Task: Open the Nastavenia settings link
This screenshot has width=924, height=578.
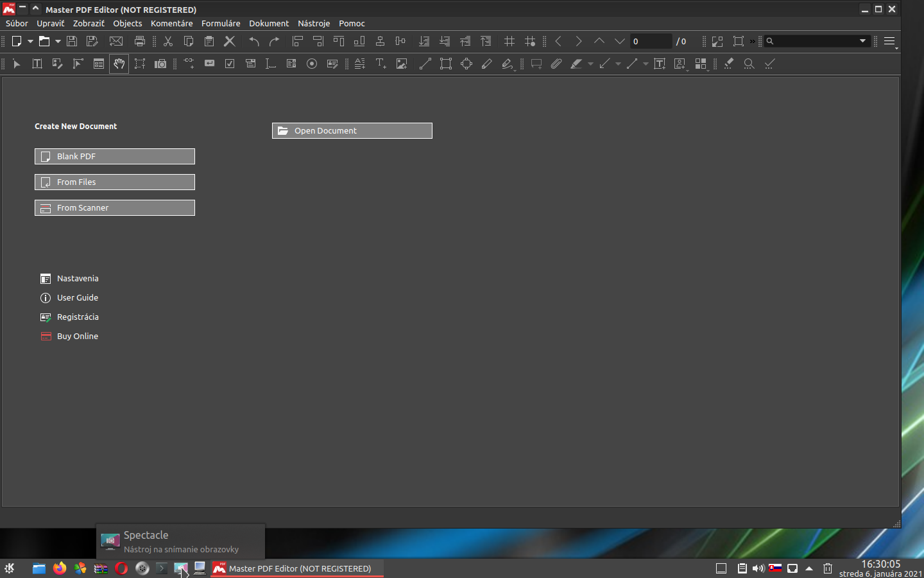Action: click(x=69, y=279)
